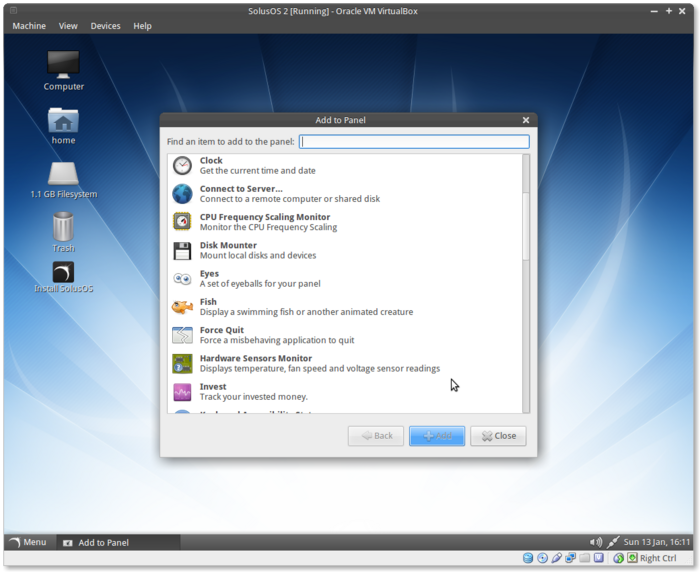Focus the panel item search field
The image size is (700, 572).
[414, 142]
